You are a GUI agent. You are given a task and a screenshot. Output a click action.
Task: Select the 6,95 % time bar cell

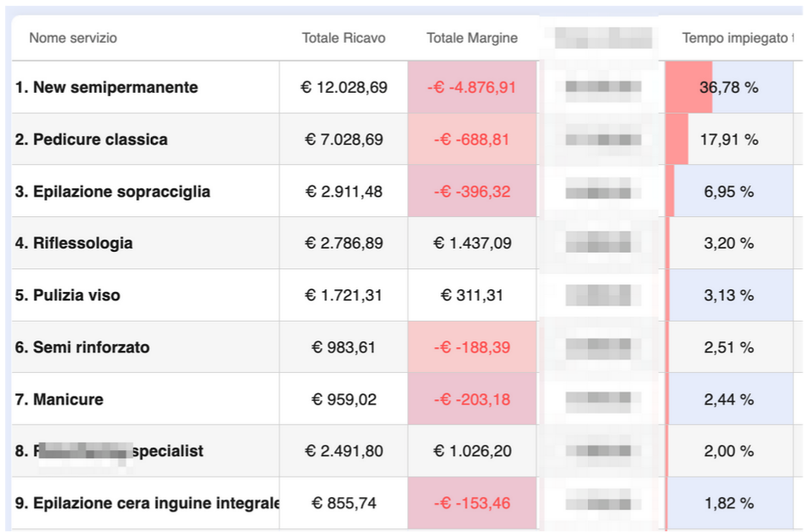728,192
